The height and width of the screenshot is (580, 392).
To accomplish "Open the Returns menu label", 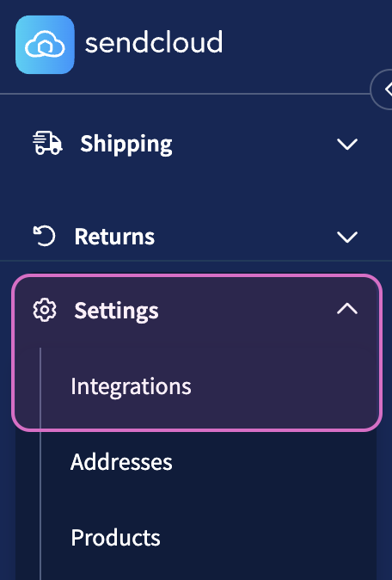I will [x=114, y=237].
